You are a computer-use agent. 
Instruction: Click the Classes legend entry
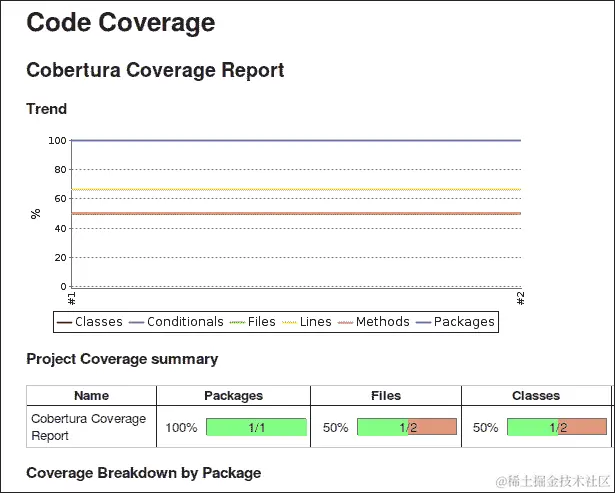pyautogui.click(x=90, y=322)
